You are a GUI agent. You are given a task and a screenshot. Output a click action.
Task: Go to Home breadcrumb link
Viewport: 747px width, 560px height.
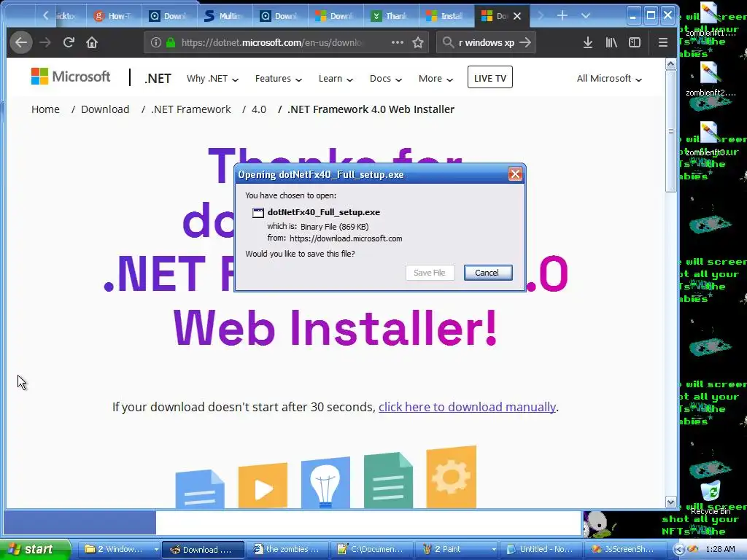[45, 109]
